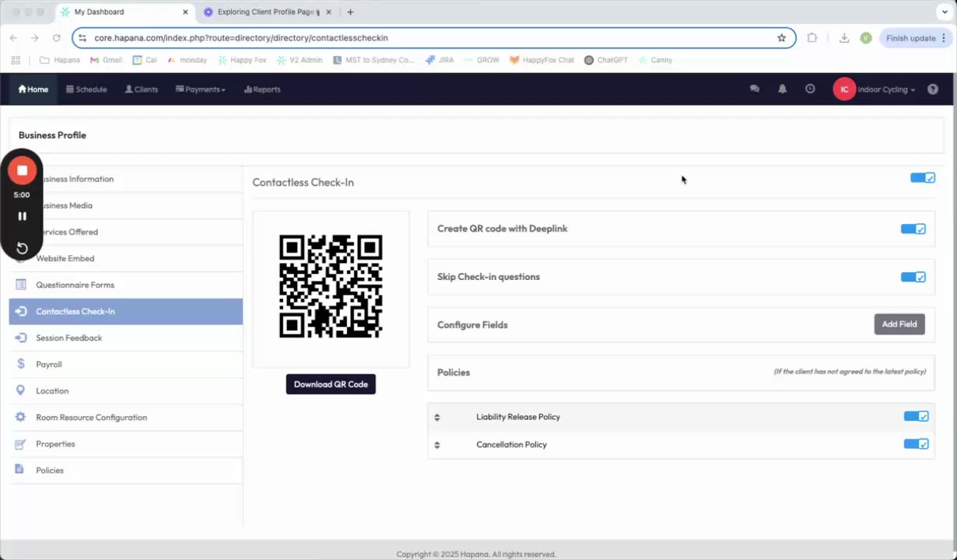Open Properties in sidebar
The width and height of the screenshot is (957, 560).
[x=126, y=443]
